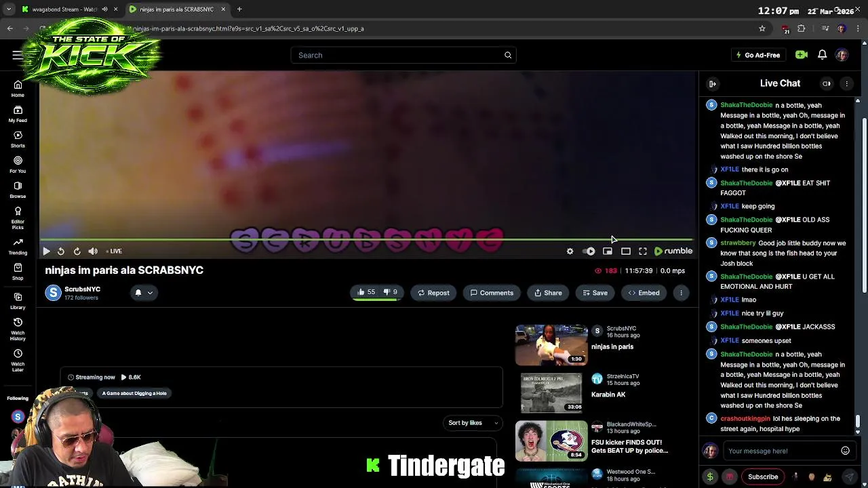Viewport: 868px width, 488px height.
Task: Pop out the live chat
Action: tap(827, 83)
